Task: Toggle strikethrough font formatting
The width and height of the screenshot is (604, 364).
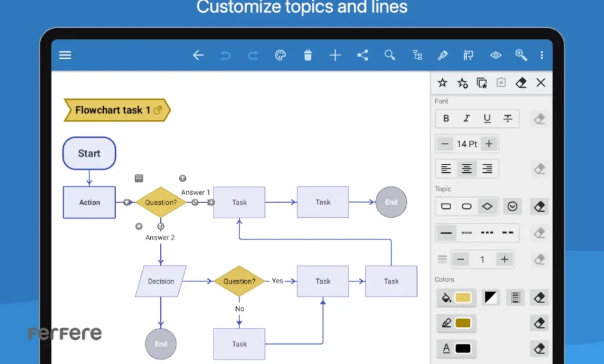Action: pos(508,119)
